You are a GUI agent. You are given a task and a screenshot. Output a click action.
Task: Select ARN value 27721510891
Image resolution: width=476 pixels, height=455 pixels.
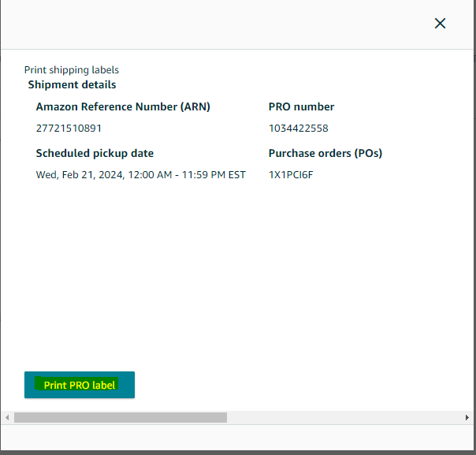click(x=69, y=129)
